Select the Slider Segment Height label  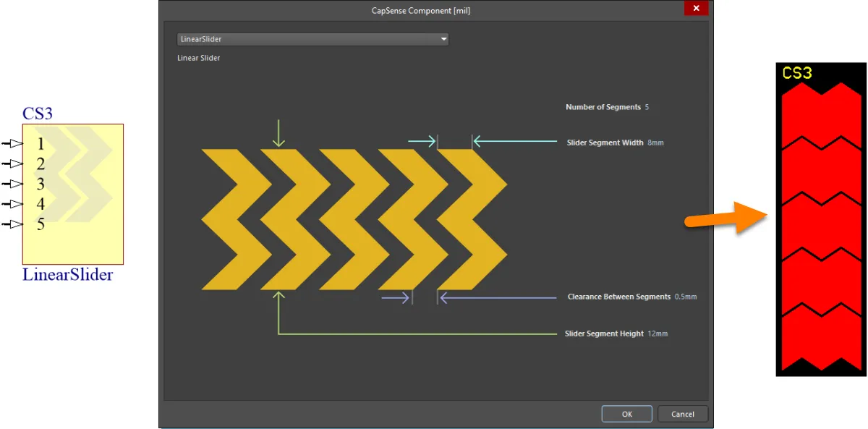coord(604,334)
